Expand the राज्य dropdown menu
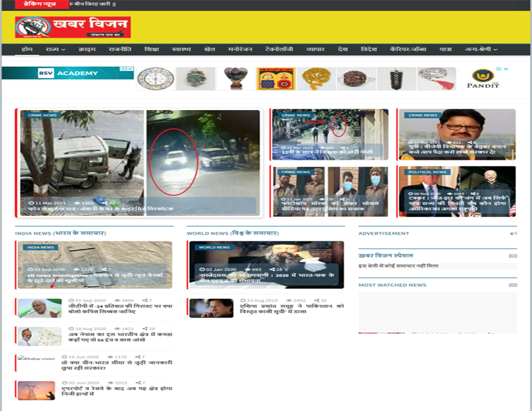This screenshot has height=411, width=532. [x=55, y=50]
